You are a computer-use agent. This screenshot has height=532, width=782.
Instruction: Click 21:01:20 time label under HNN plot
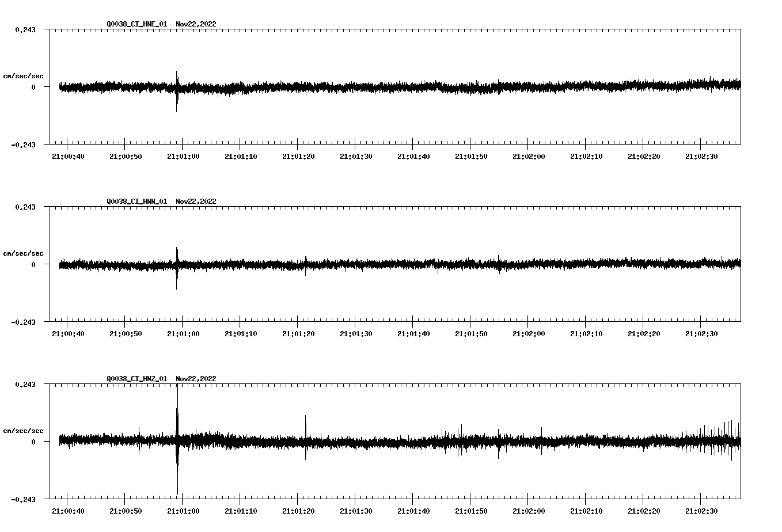coord(298,334)
